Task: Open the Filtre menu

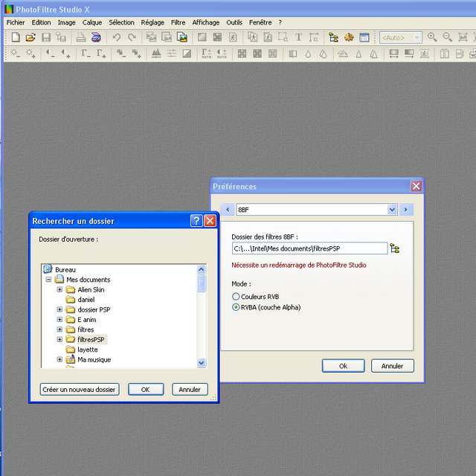Action: (x=178, y=22)
